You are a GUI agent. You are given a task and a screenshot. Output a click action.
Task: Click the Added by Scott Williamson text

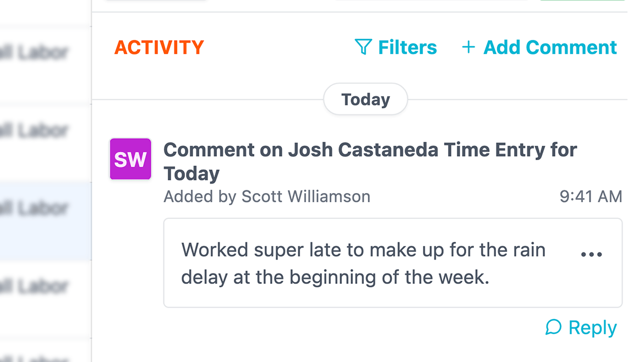[x=267, y=196]
